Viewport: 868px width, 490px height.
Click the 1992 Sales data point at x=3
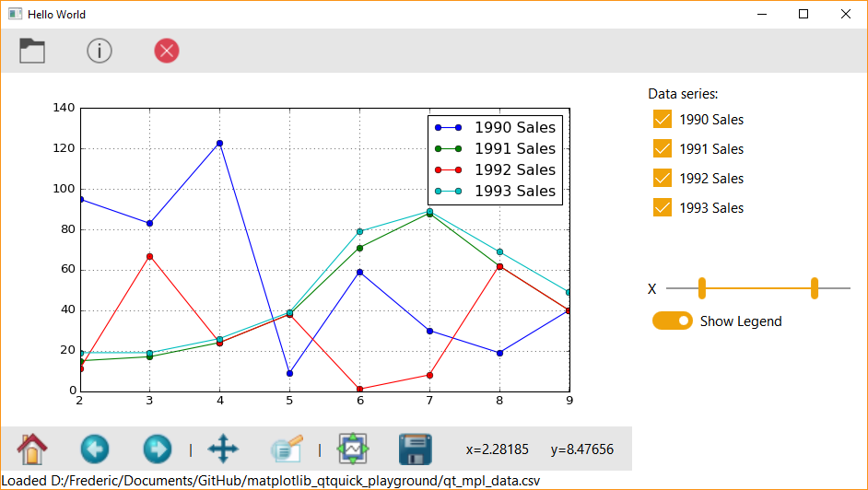click(x=149, y=257)
